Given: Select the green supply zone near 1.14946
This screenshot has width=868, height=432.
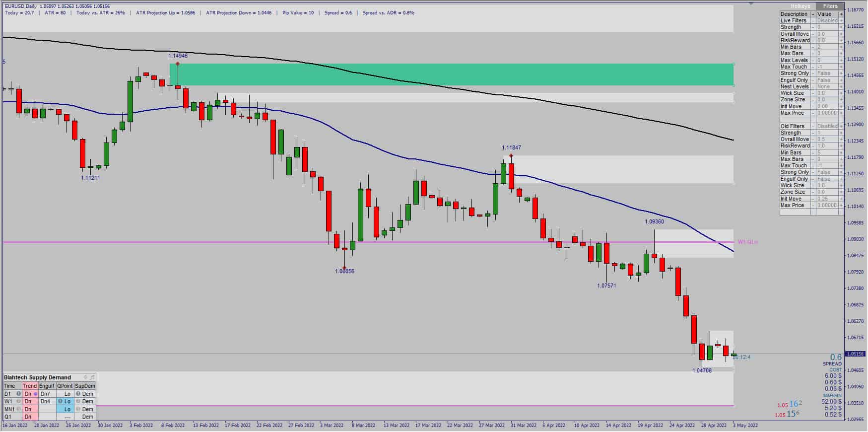Looking at the screenshot, I should click(x=452, y=74).
